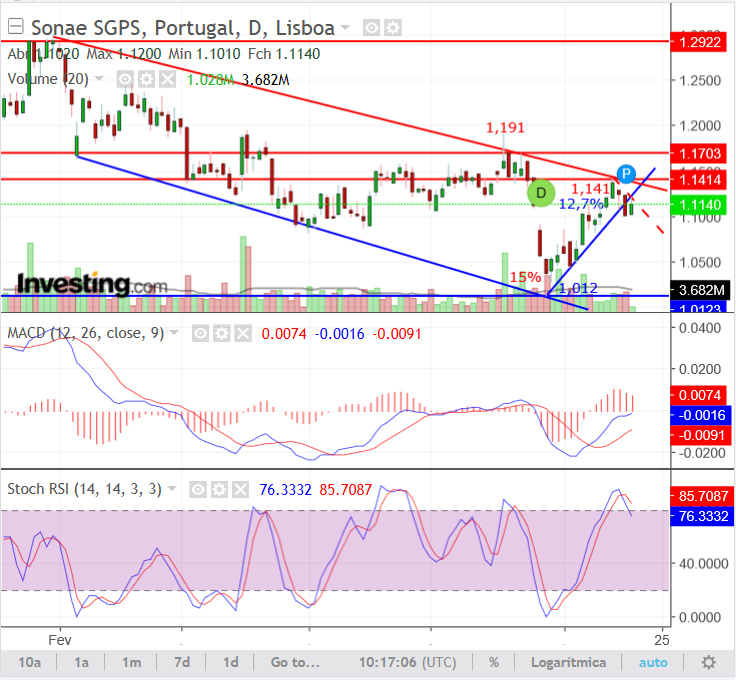Hide the Volume (20) indicator
Viewport: 736px width, 680px height.
tap(125, 79)
